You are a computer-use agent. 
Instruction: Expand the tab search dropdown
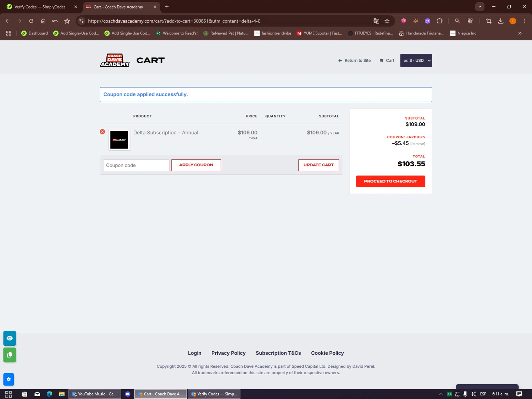(480, 7)
